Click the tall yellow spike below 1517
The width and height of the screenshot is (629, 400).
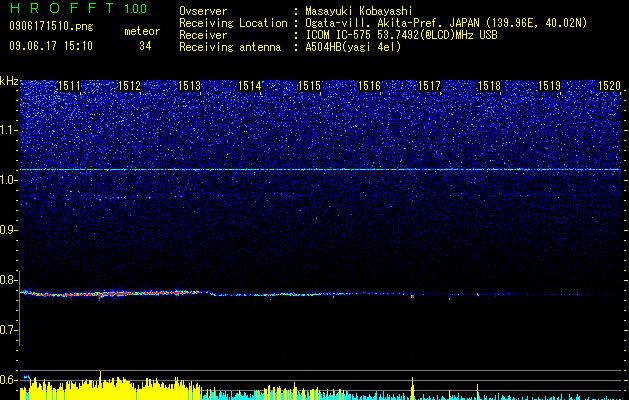(412, 387)
